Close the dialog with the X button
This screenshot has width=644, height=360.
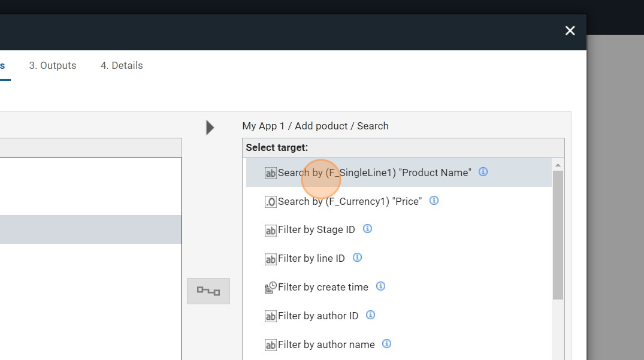(570, 31)
